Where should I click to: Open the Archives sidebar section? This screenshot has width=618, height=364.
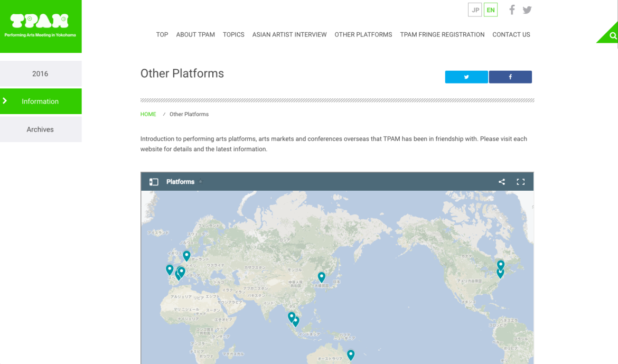40,129
